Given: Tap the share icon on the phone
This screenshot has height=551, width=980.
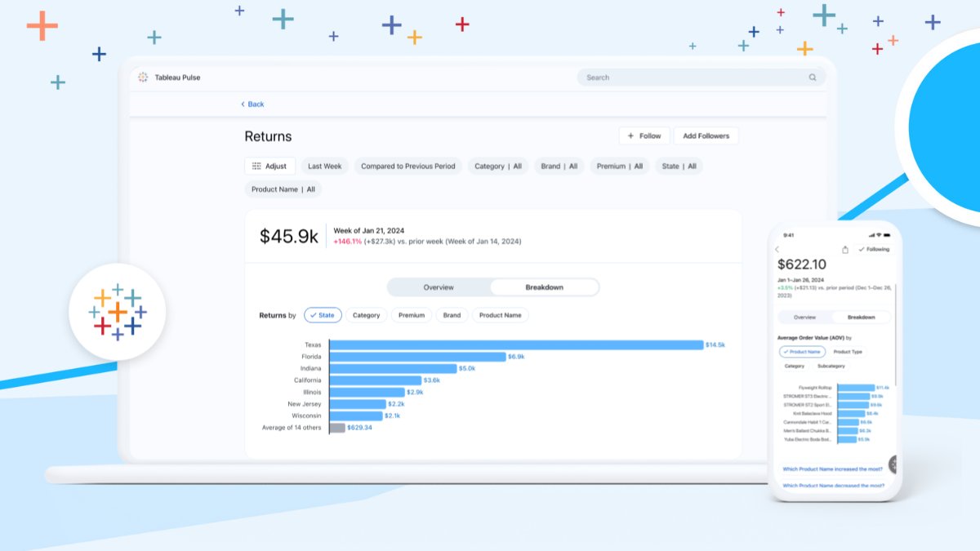Looking at the screenshot, I should click(845, 250).
